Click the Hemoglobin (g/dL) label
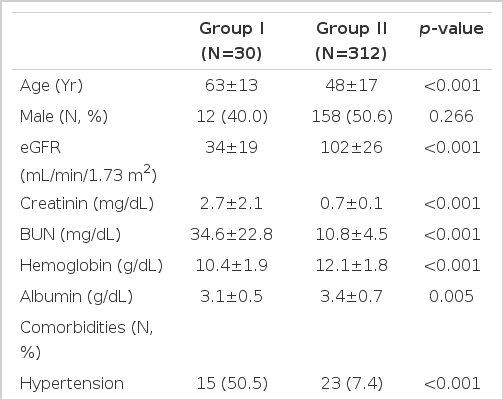This screenshot has height=399, width=503. 91,266
